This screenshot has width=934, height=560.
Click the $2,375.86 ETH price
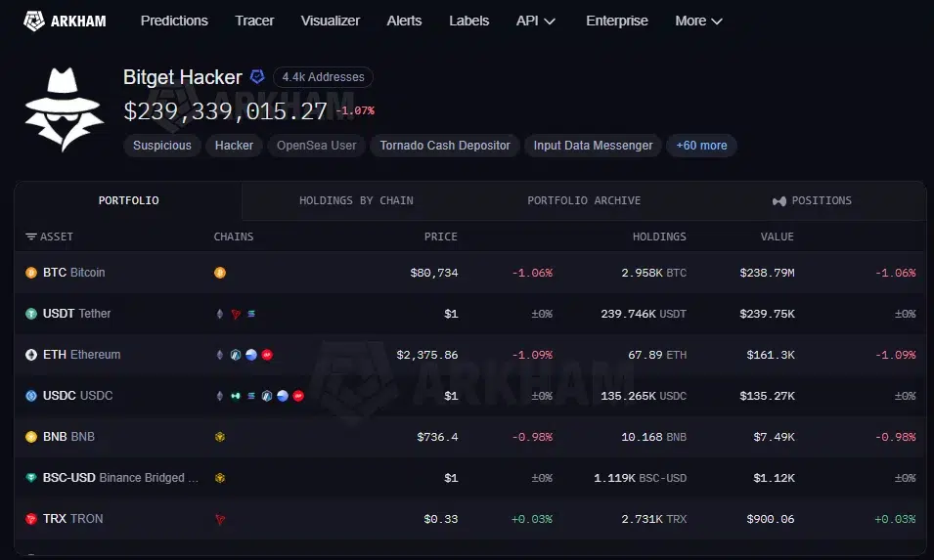[x=427, y=355]
